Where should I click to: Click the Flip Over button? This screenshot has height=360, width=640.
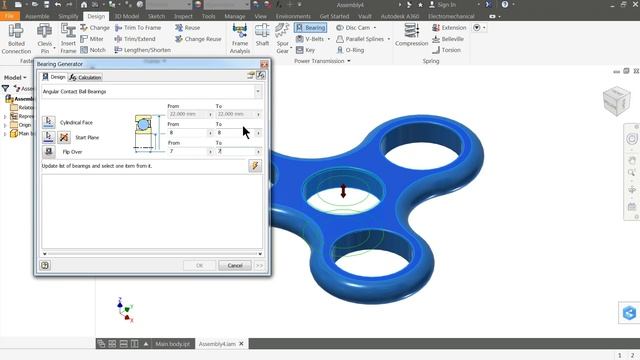49,151
